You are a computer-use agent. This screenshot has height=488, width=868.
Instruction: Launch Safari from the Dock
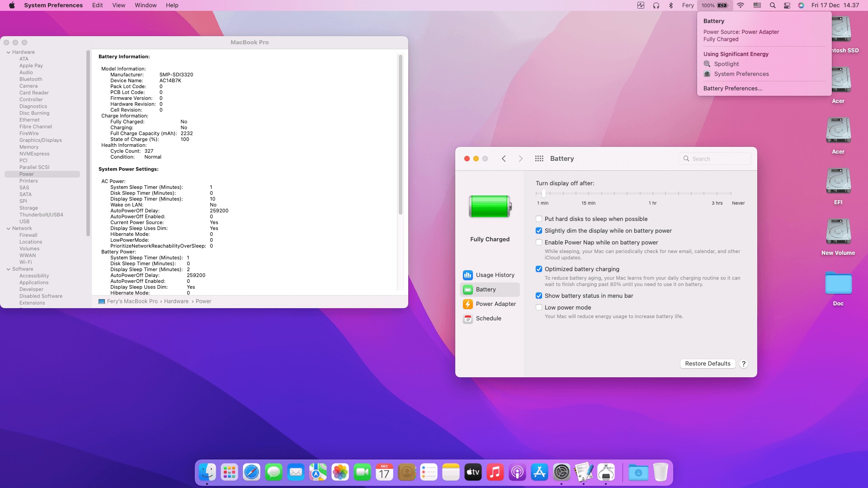(x=252, y=473)
